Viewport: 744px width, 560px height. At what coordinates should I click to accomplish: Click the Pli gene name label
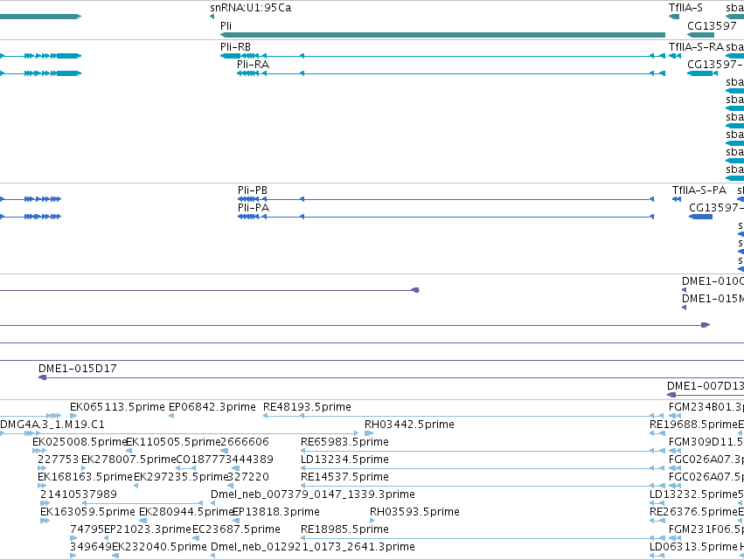click(x=226, y=25)
